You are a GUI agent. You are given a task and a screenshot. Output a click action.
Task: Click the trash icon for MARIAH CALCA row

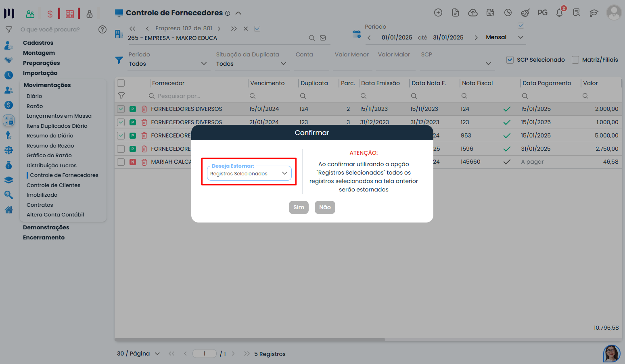click(144, 162)
